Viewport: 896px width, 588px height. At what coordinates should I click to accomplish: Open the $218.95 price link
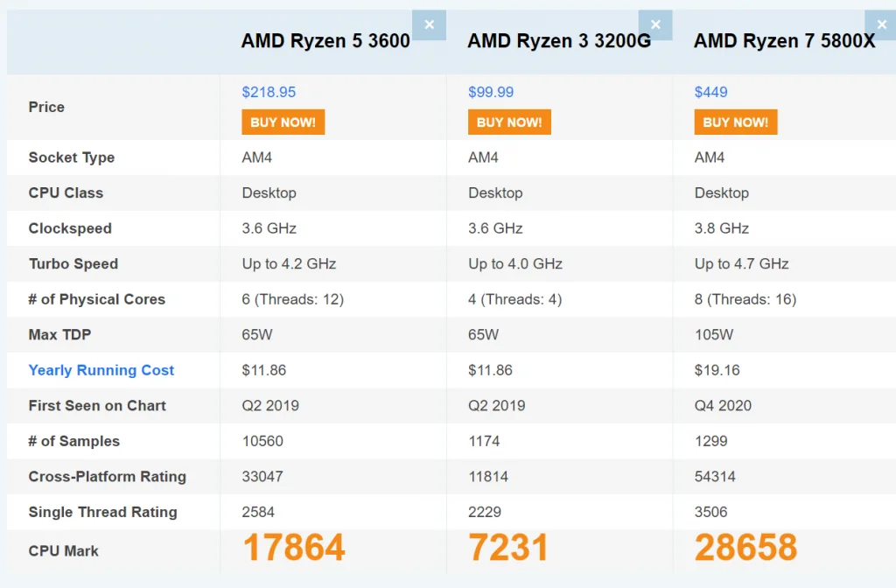[269, 92]
